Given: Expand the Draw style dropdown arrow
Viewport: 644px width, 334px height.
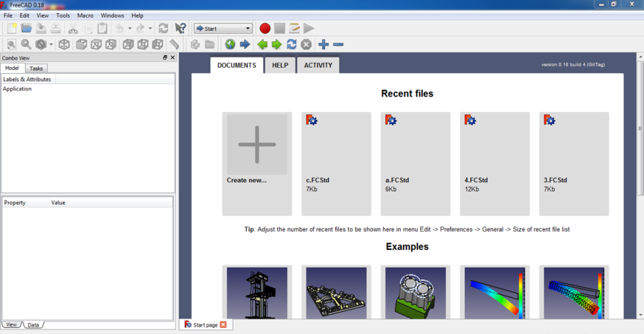Looking at the screenshot, I should click(x=51, y=44).
